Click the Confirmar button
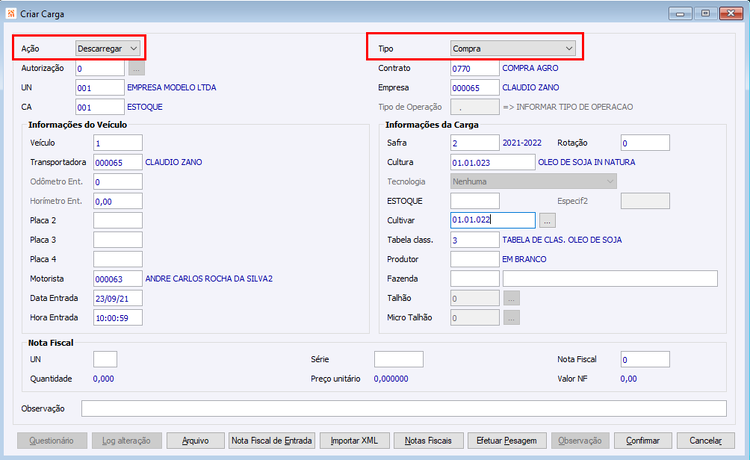750x460 pixels. 643,440
